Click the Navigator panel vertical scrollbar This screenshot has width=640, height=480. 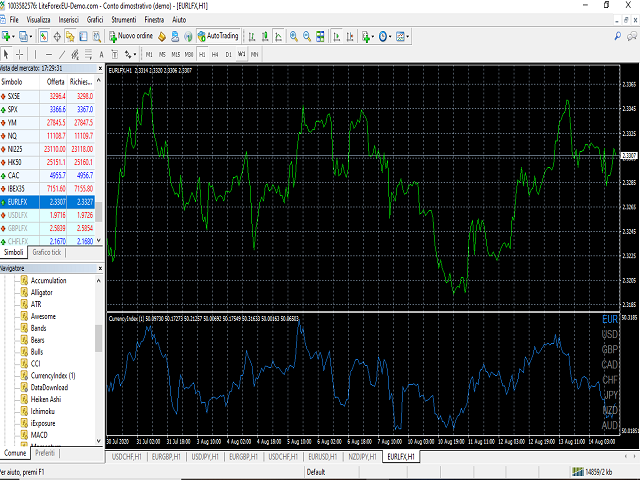[x=99, y=340]
